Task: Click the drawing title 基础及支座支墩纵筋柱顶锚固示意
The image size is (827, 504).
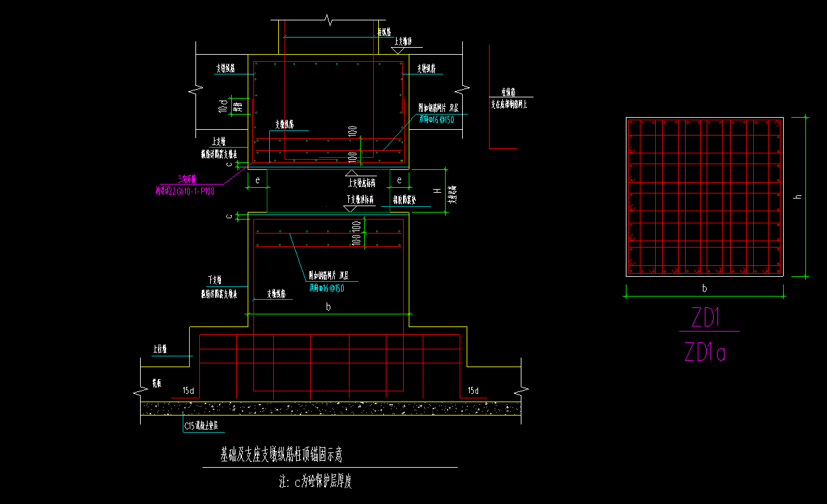Action: [283, 454]
